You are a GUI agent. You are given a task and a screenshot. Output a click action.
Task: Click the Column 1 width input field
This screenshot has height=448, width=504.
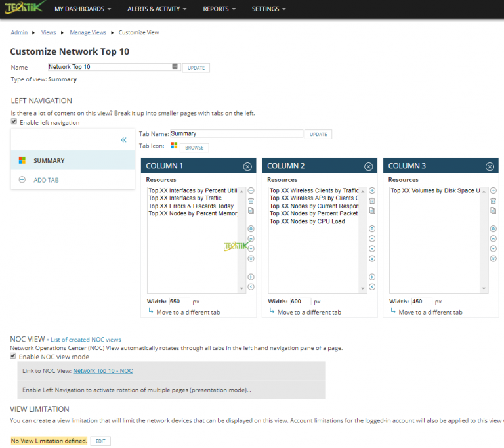(x=179, y=302)
